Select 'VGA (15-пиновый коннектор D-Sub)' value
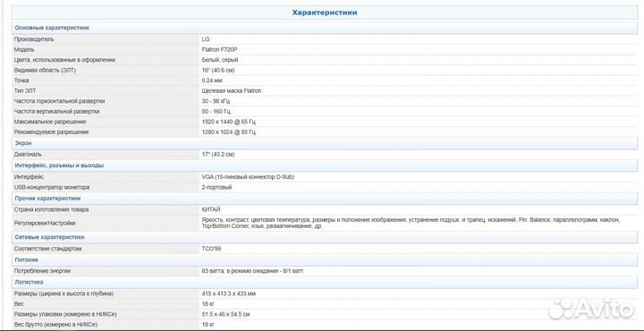 (x=248, y=177)
